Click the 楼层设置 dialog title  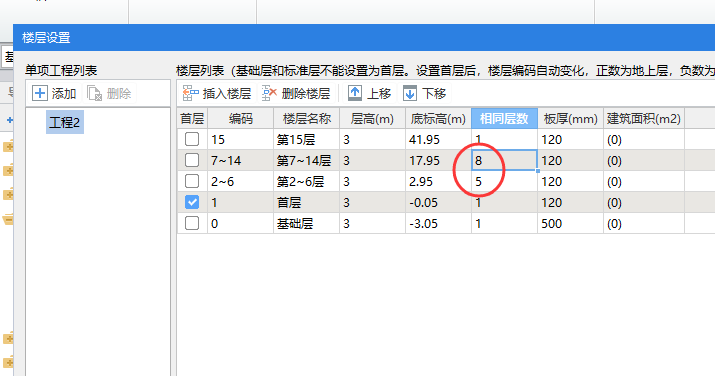[x=46, y=37]
